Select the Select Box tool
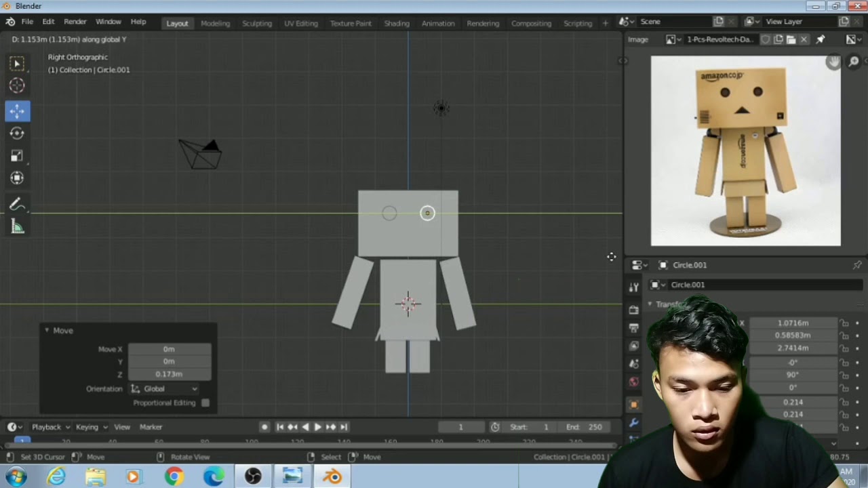 (17, 64)
